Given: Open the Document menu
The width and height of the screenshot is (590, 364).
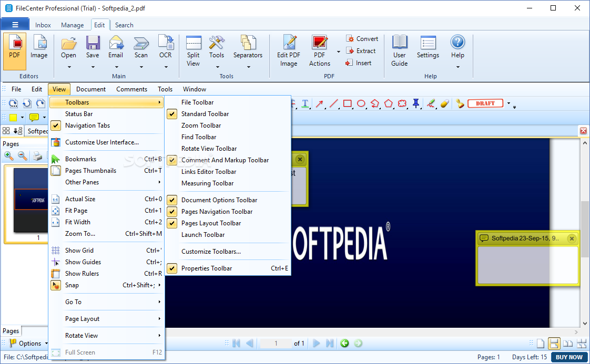Looking at the screenshot, I should (x=90, y=89).
